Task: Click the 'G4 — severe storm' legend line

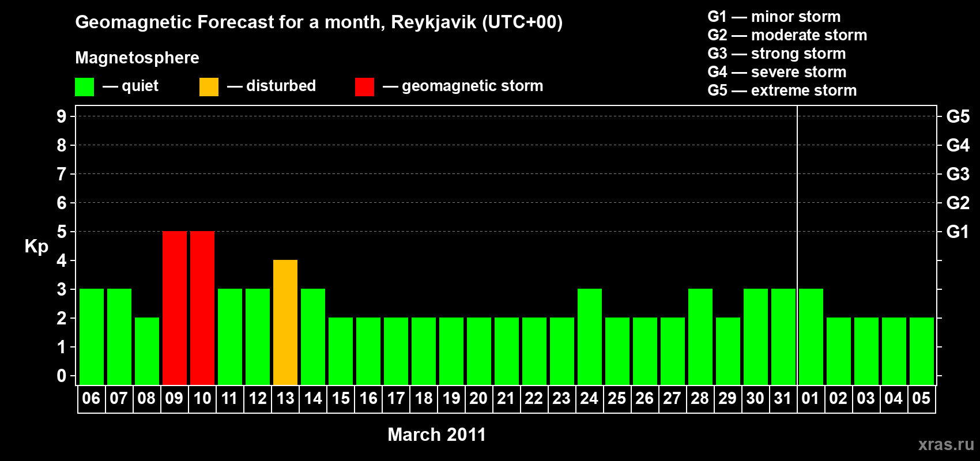Action: click(x=777, y=72)
